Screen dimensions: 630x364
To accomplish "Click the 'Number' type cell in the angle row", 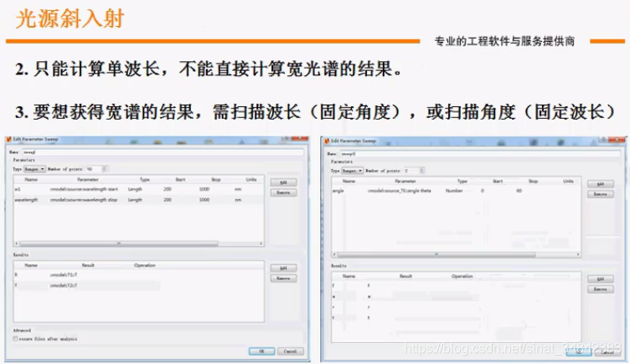I will coord(454,191).
